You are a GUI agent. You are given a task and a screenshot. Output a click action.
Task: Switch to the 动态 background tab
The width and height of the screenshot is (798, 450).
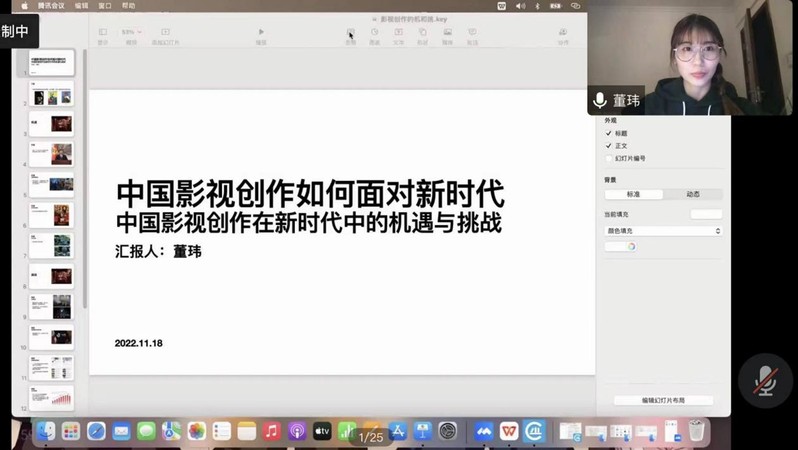(692, 194)
